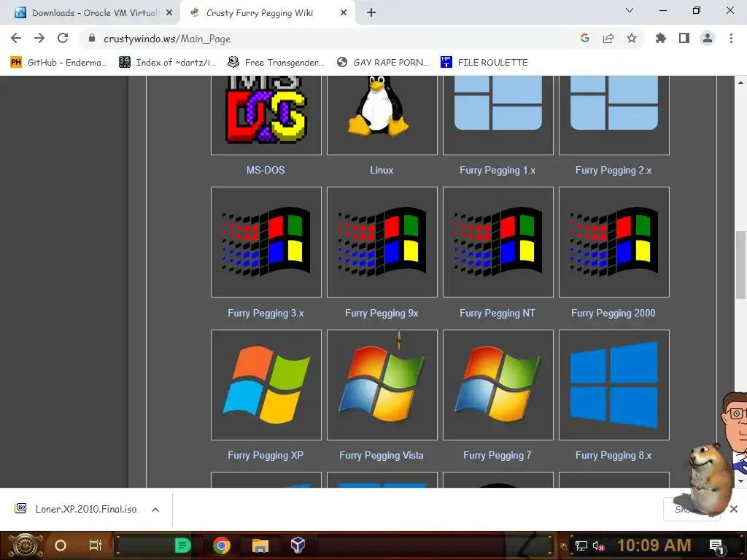Screen dimensions: 747x560
Task: Follow the Furry Pegging 1.x link
Action: click(x=498, y=170)
